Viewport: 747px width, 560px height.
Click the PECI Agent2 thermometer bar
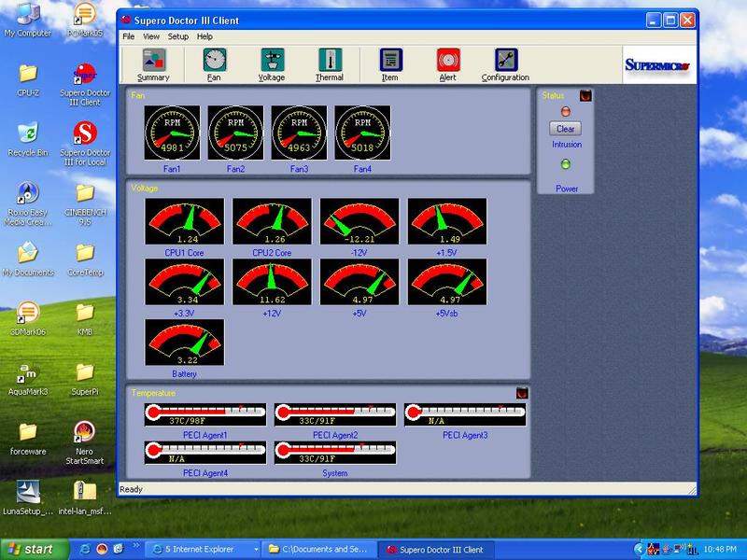(335, 414)
